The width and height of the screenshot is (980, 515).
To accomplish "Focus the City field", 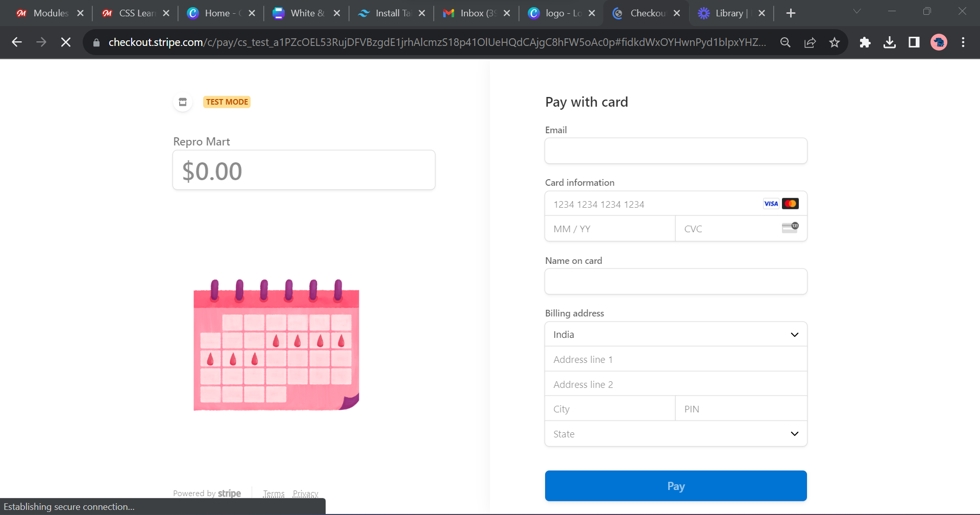I will point(610,409).
